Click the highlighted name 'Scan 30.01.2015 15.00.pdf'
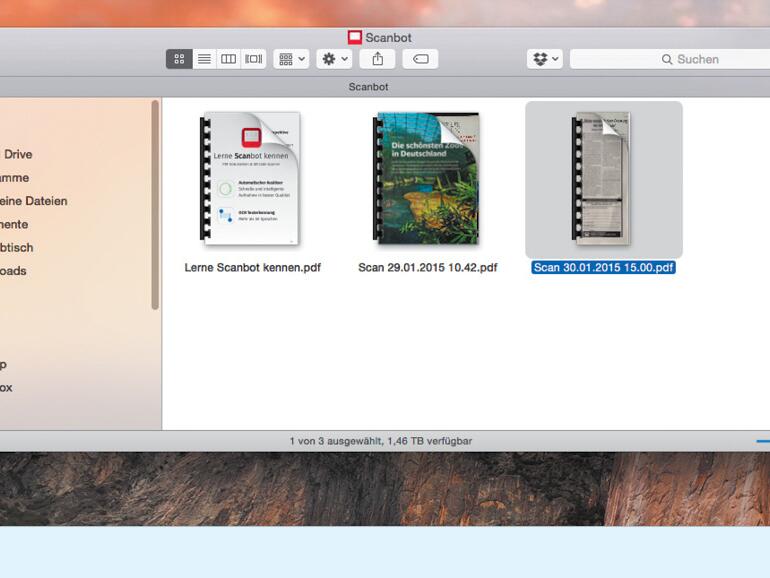Viewport: 770px width, 578px height. click(x=604, y=268)
